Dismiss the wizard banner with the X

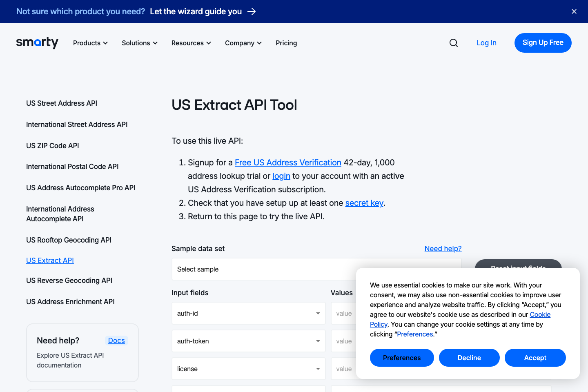(574, 11)
